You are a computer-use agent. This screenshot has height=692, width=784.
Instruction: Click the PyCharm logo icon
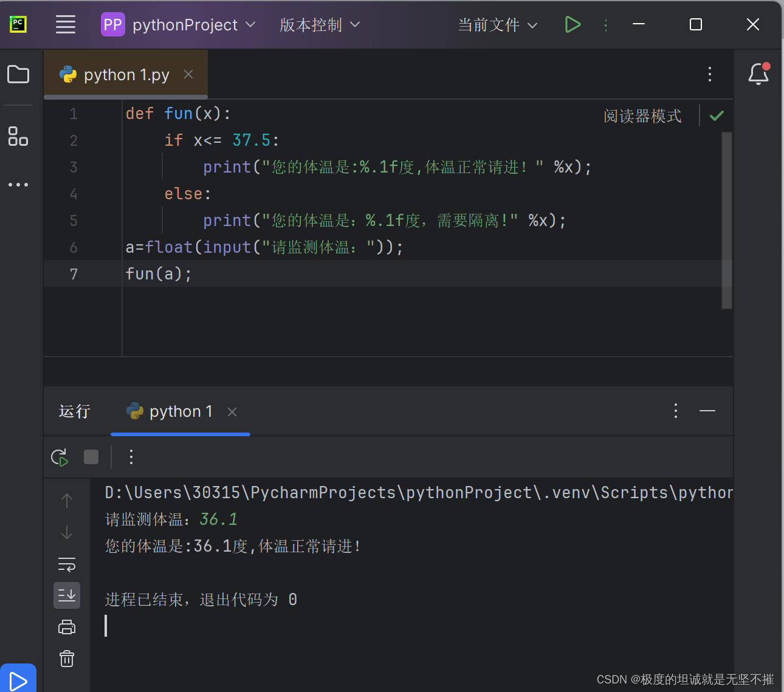coord(18,24)
